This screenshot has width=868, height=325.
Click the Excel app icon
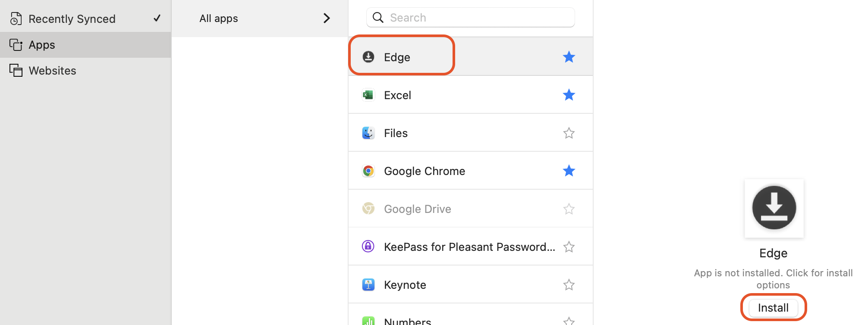tap(368, 95)
